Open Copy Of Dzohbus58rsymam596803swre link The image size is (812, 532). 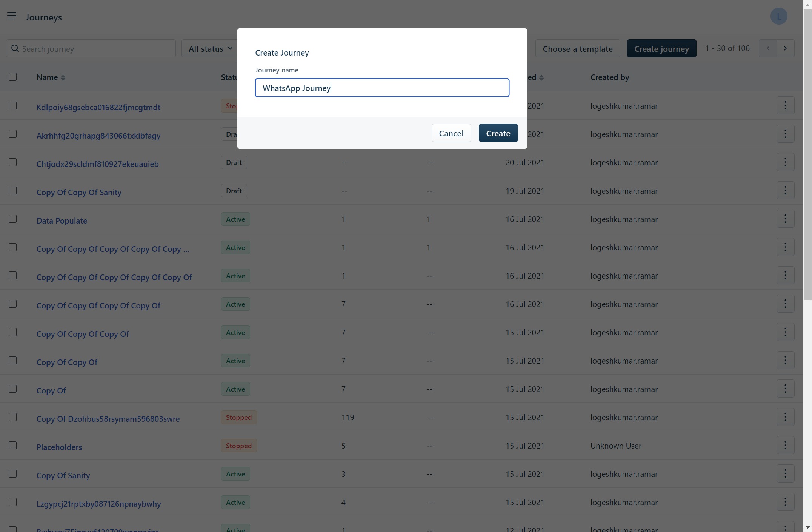click(108, 419)
